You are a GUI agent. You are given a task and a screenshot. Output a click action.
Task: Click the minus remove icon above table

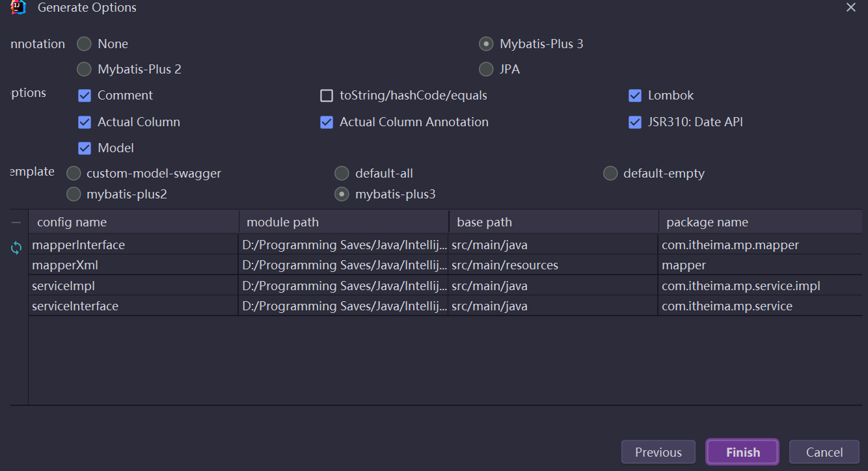pyautogui.click(x=16, y=222)
